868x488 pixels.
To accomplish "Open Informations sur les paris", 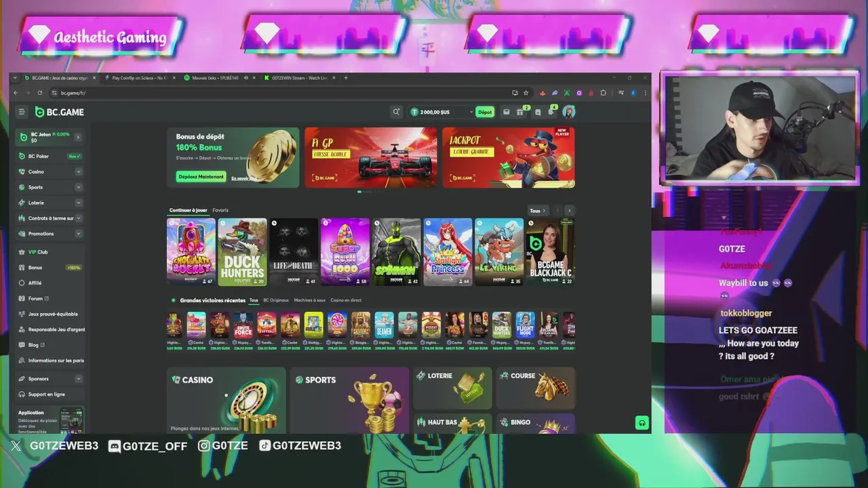I will coord(50,361).
